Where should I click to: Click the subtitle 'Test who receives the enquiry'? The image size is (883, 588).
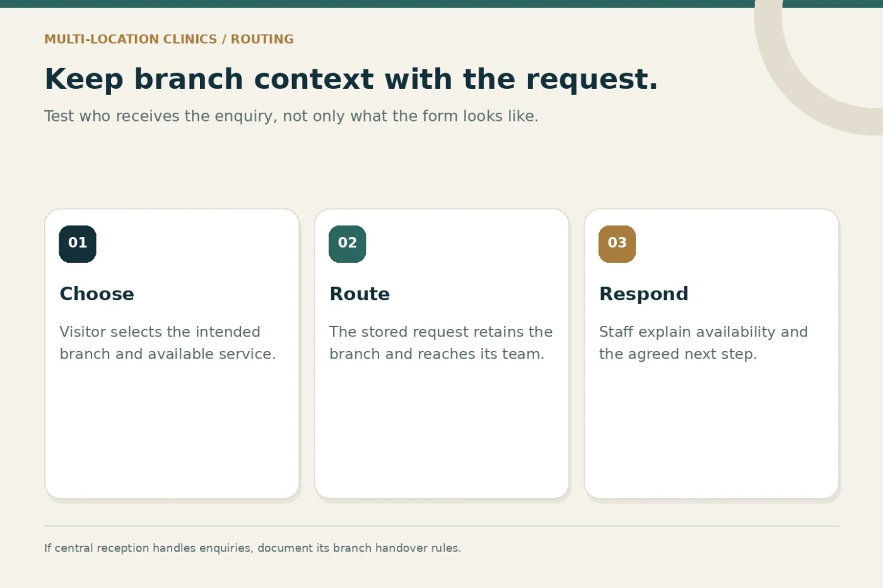(291, 116)
